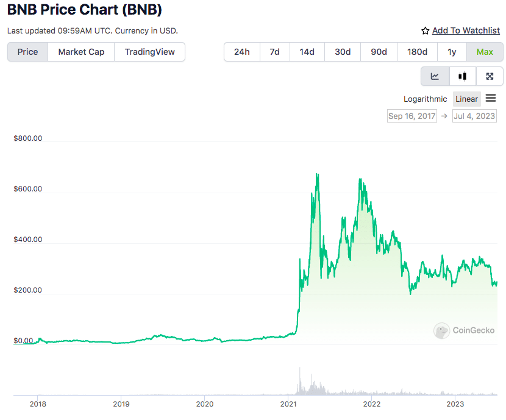Viewport: 506px width, 420px height.
Task: Click the 2018 year label
Action: click(x=38, y=404)
